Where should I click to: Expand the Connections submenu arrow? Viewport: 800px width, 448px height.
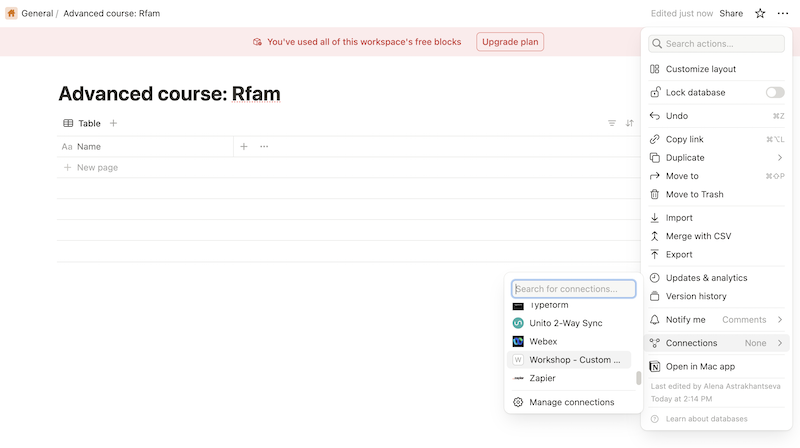[780, 343]
